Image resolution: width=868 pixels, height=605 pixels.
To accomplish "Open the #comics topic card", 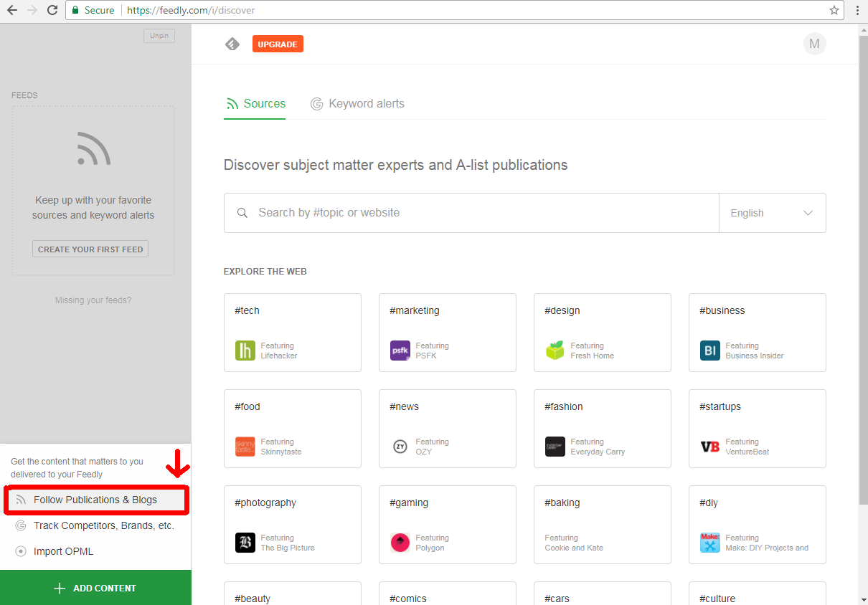I will [x=448, y=593].
